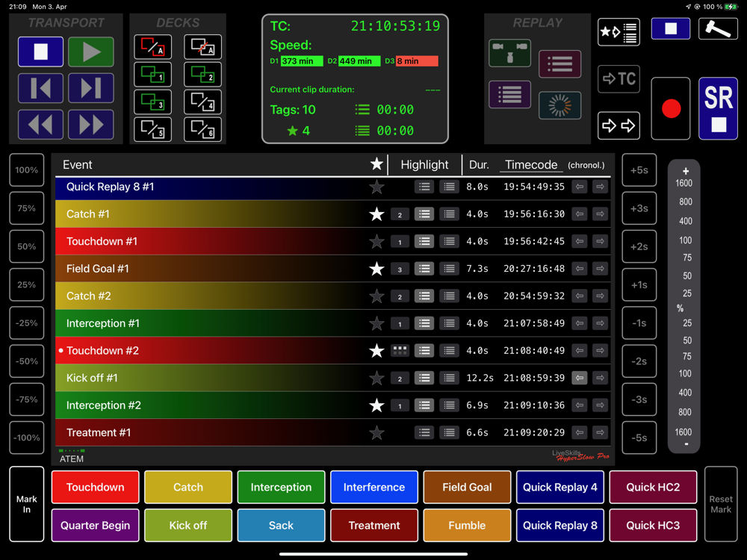This screenshot has height=560, width=747.
Task: Click the SR stop button
Action: pyautogui.click(x=719, y=108)
